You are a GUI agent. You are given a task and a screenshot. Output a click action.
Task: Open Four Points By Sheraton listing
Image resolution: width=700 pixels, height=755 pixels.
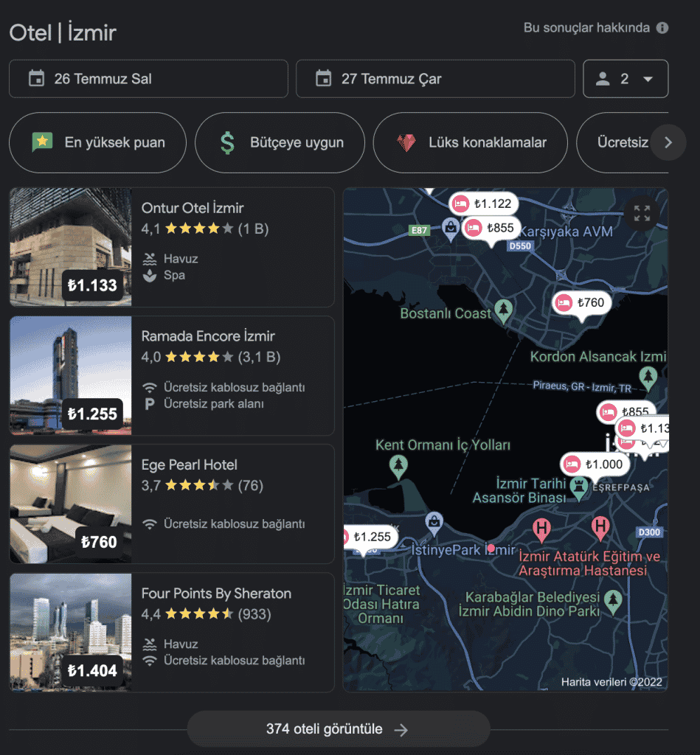(216, 594)
